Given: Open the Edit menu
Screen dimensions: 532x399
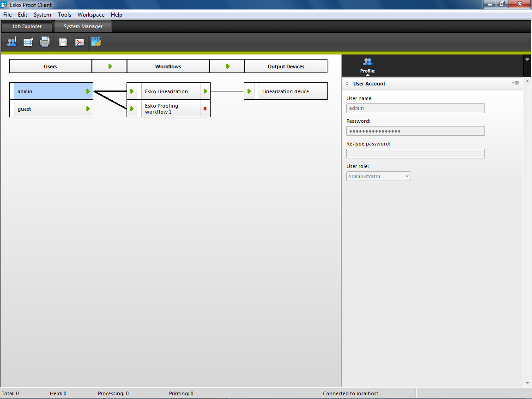Looking at the screenshot, I should [23, 15].
